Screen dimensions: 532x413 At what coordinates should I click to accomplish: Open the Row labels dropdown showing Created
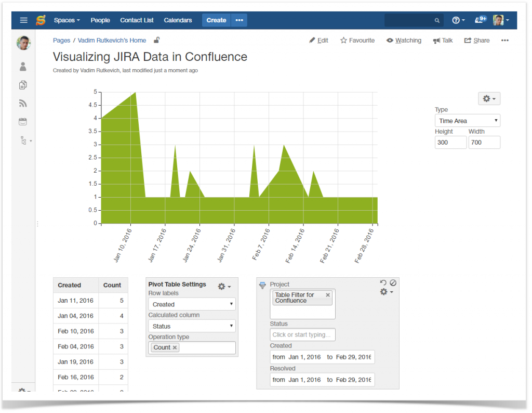(192, 304)
